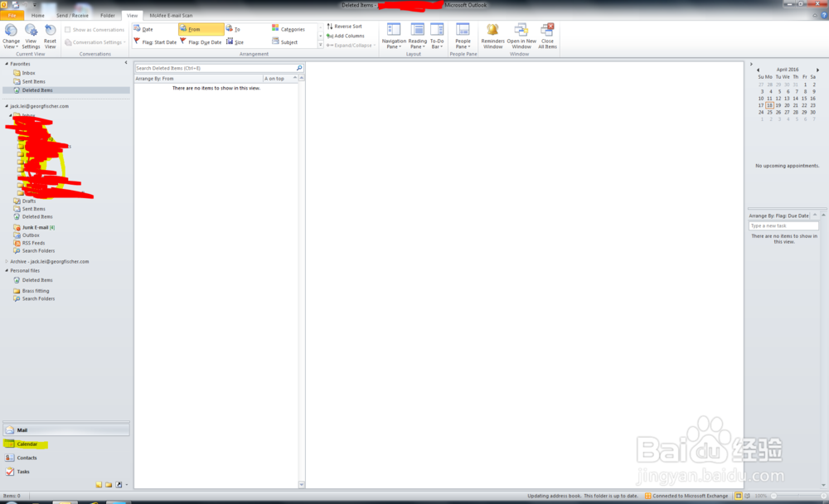829x504 pixels.
Task: Arrange messages by Categories
Action: (x=288, y=29)
